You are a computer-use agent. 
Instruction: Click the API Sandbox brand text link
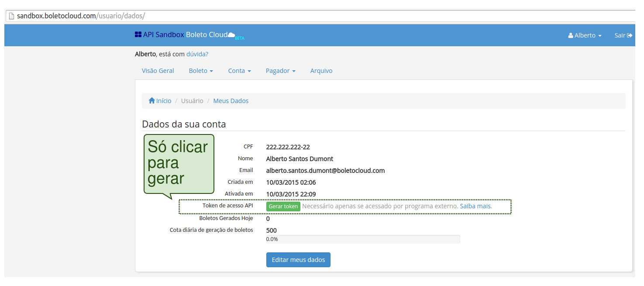pos(163,35)
